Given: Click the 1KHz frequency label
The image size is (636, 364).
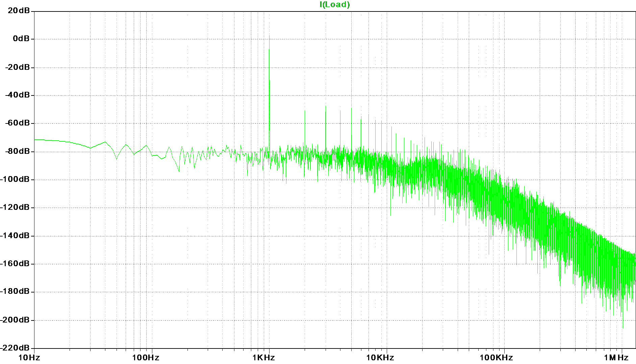Looking at the screenshot, I should (263, 358).
